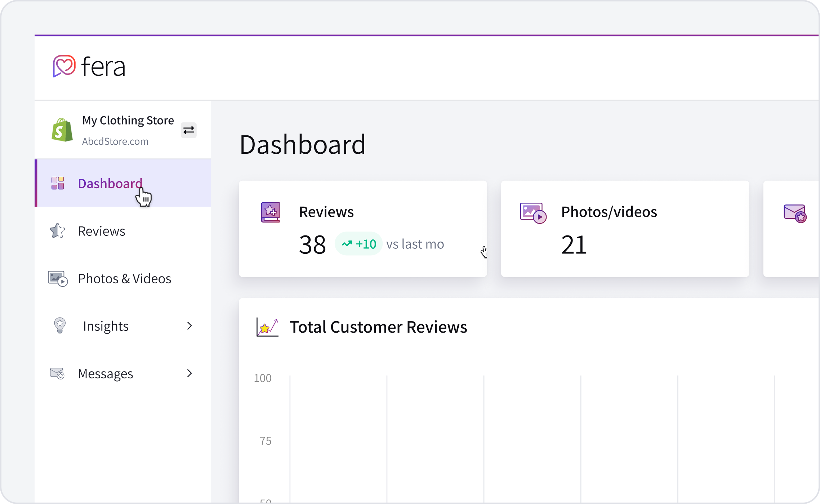Click the fera wordmark text
820x504 pixels.
103,67
